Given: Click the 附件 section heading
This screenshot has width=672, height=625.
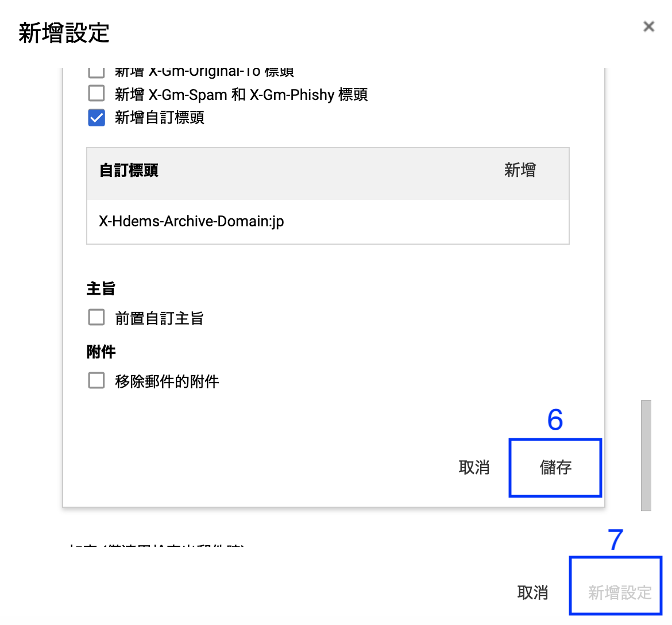Looking at the screenshot, I should [101, 352].
